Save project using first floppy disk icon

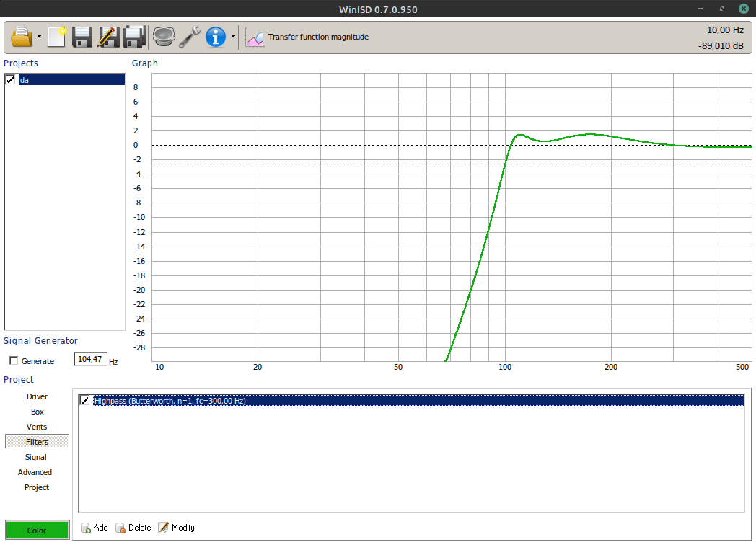pyautogui.click(x=82, y=37)
